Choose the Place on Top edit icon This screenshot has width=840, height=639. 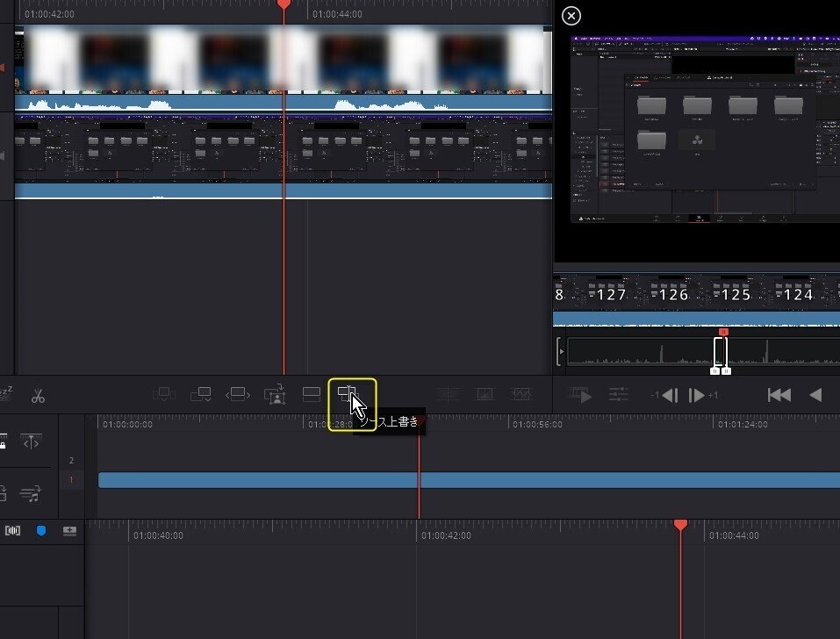pos(312,395)
